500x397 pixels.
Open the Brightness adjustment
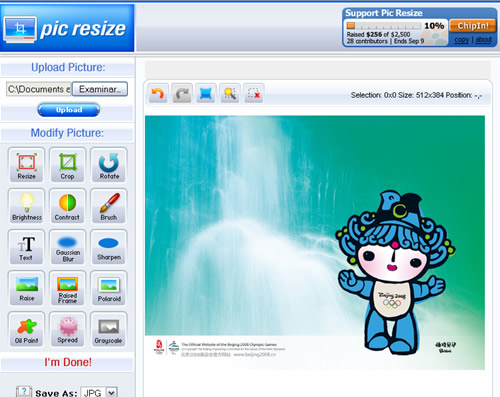click(x=26, y=206)
